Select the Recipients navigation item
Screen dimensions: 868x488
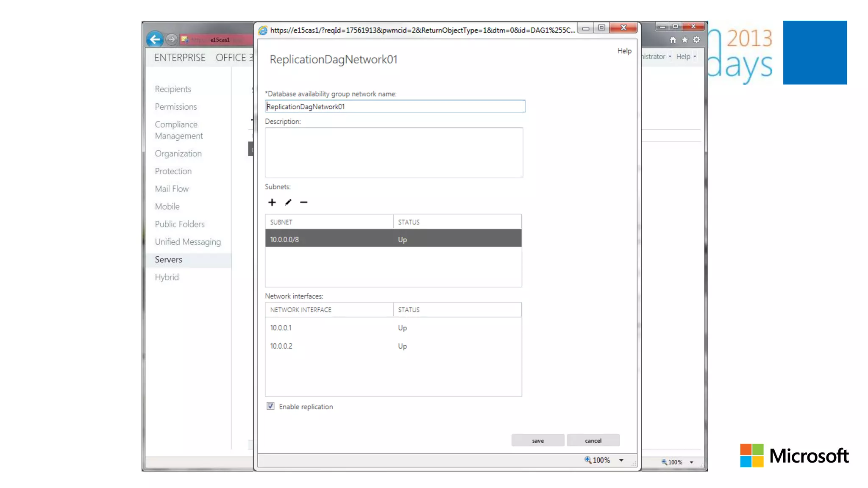tap(173, 89)
